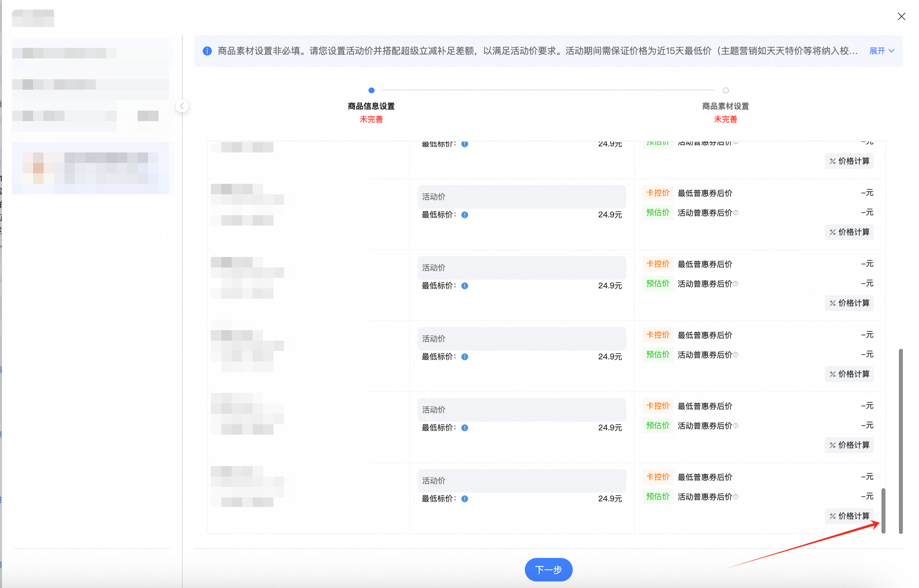Click the 活动普惠券后价 help icon in the third full row

click(x=736, y=355)
